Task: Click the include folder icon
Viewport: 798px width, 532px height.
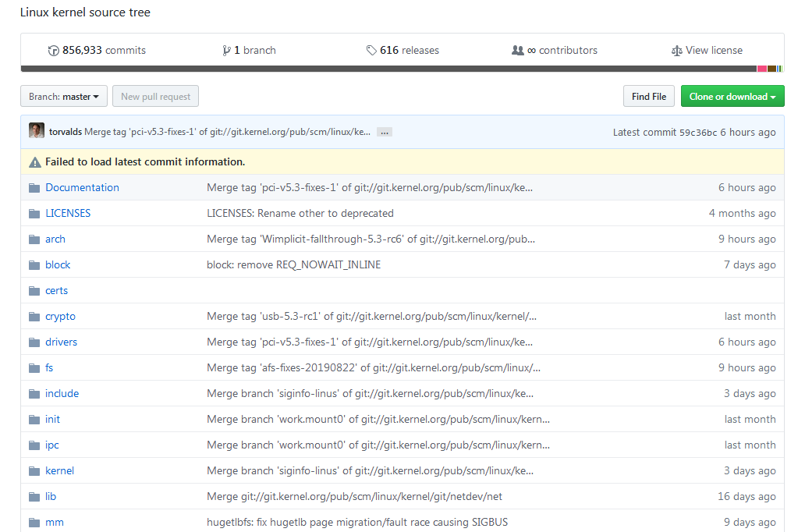Action: pos(34,393)
